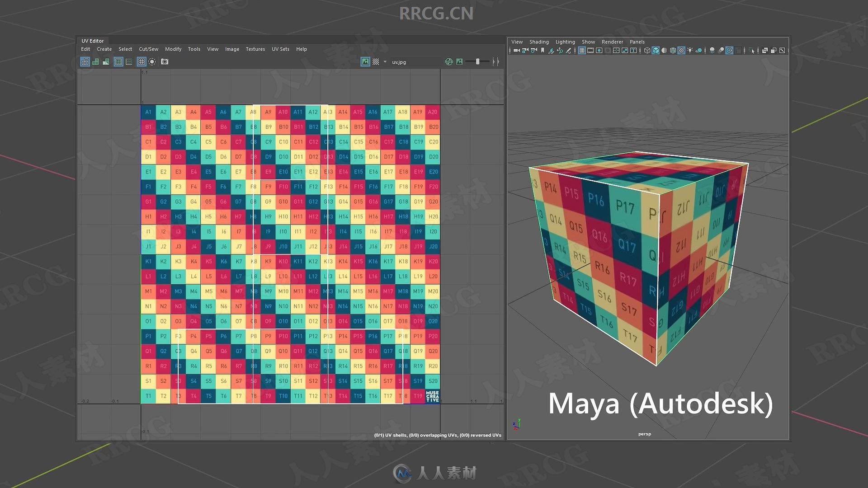Toggle UV Editor grid icon
Image resolution: width=868 pixels, height=488 pixels.
coord(142,62)
